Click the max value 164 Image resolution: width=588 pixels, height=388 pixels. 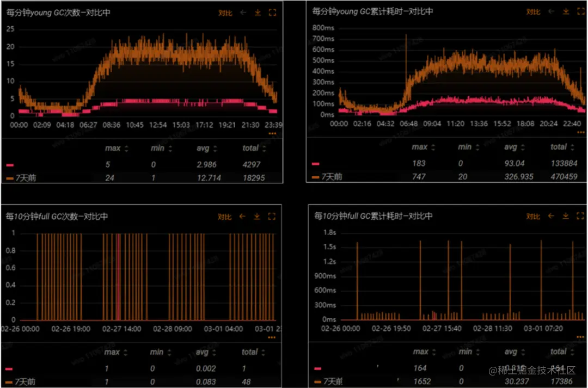[x=420, y=368]
